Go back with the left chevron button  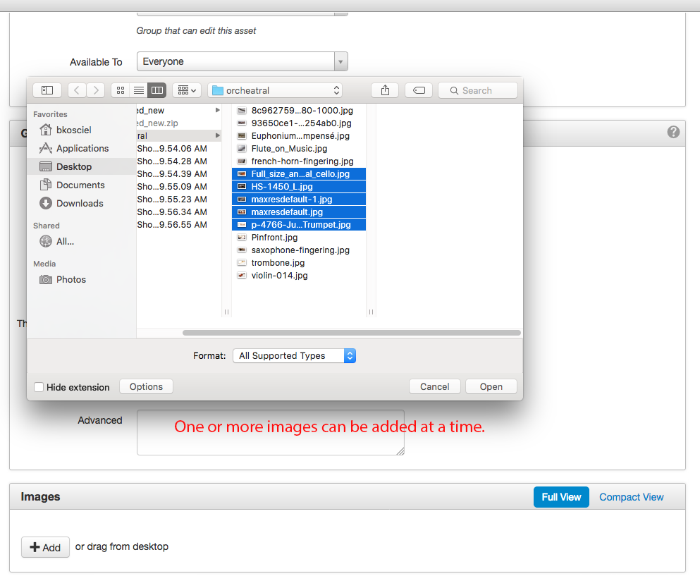(77, 91)
